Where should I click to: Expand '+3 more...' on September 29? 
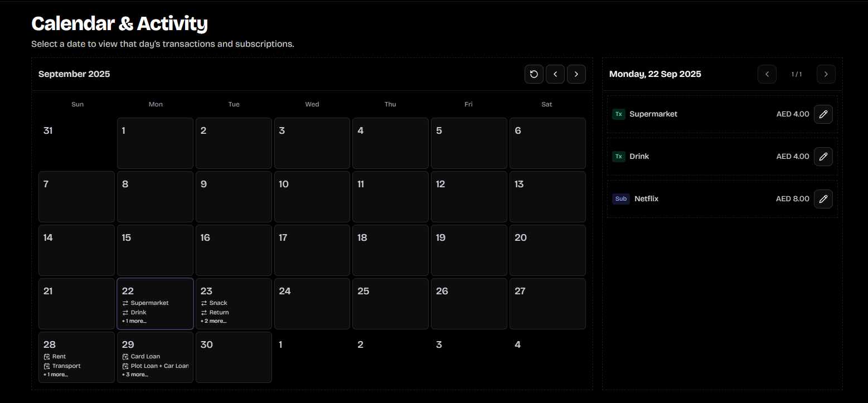[135, 374]
